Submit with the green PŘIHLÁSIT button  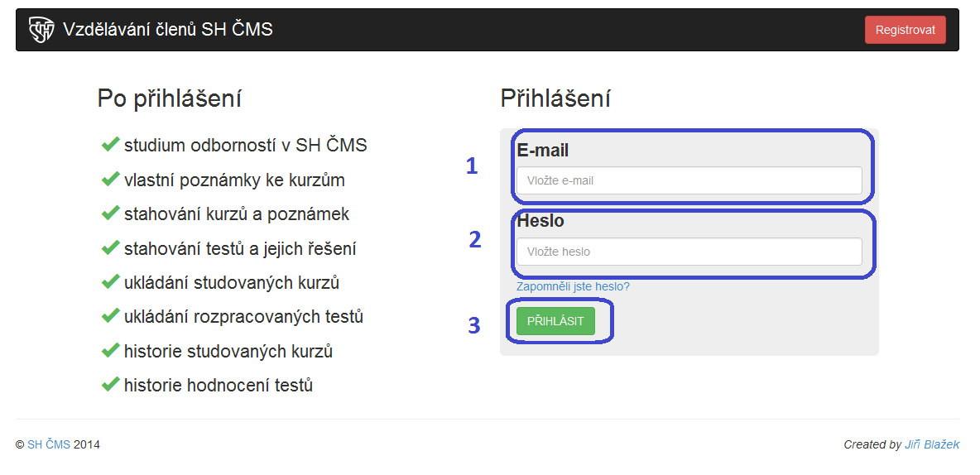(555, 321)
